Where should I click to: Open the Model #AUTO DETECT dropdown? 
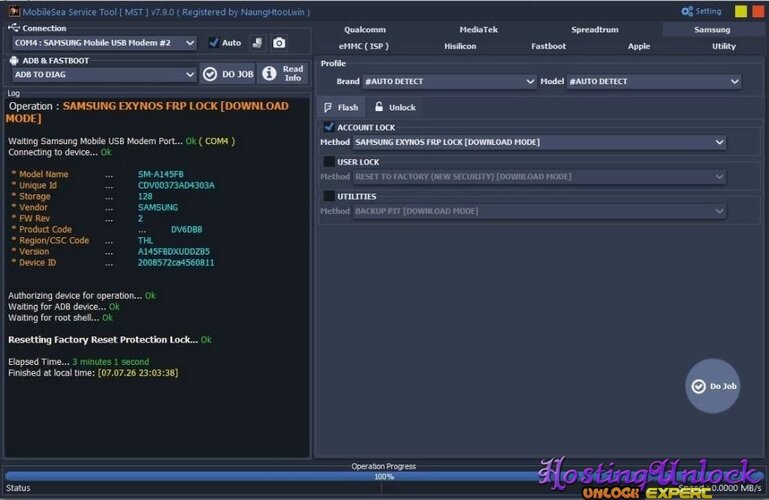point(653,81)
